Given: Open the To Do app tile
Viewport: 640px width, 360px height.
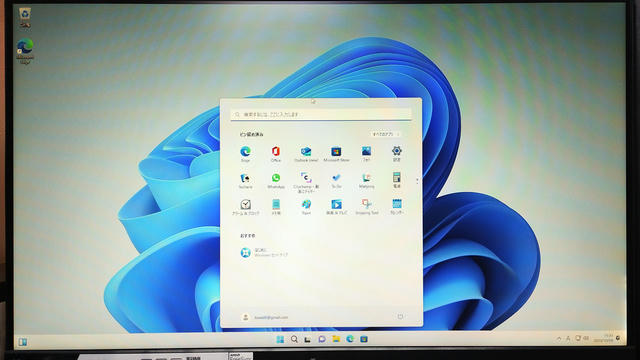Looking at the screenshot, I should [x=336, y=180].
